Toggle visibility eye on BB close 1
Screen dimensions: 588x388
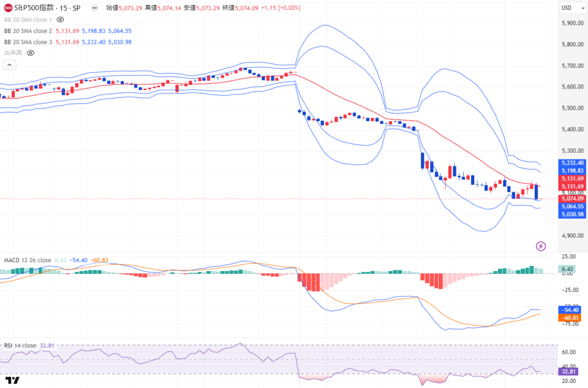point(60,20)
